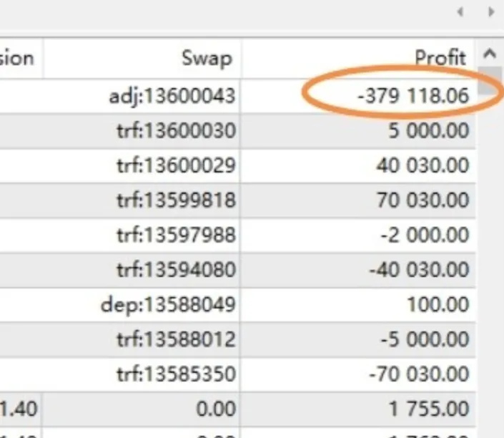Select the trf:13588012 cell
Viewport: 504px width, 438px height.
pyautogui.click(x=176, y=339)
